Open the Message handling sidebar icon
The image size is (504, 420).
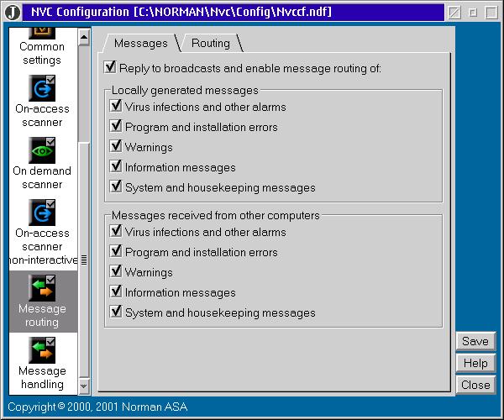point(42,350)
